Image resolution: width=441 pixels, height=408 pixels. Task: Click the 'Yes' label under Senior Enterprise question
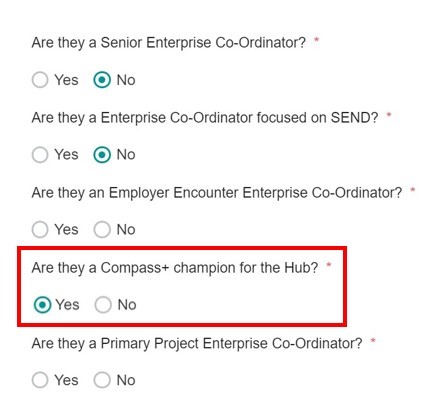coord(66,80)
